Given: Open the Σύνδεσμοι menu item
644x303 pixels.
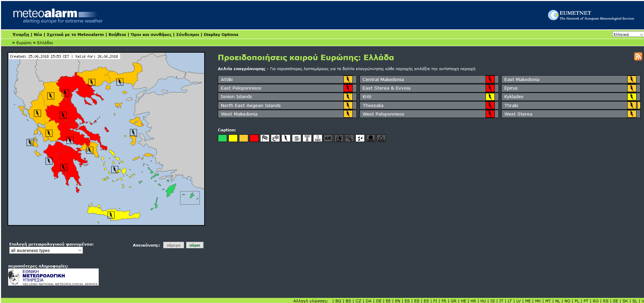Looking at the screenshot, I should [187, 35].
